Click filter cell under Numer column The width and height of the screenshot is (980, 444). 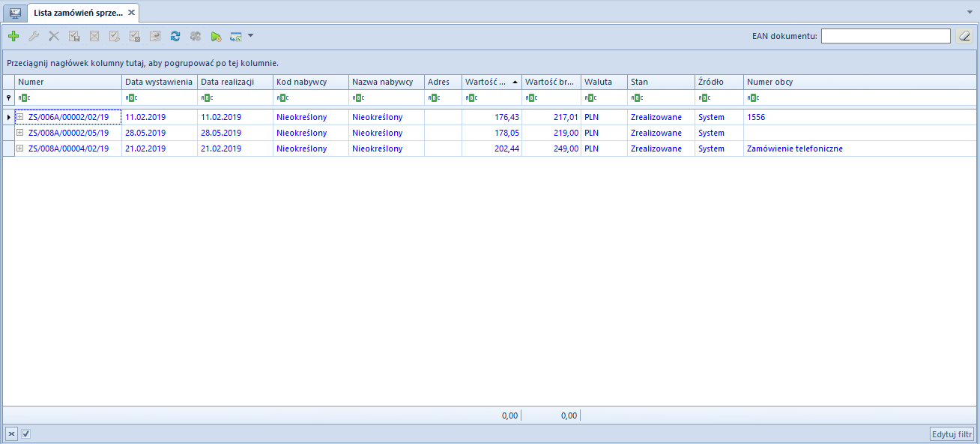tap(68, 97)
